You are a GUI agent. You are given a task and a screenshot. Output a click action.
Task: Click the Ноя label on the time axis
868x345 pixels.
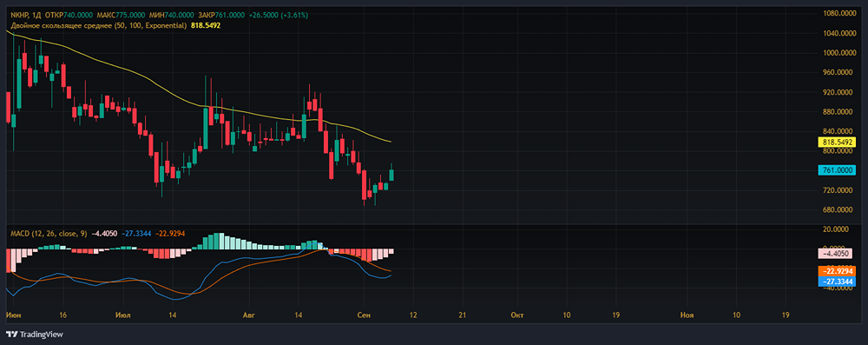click(687, 315)
